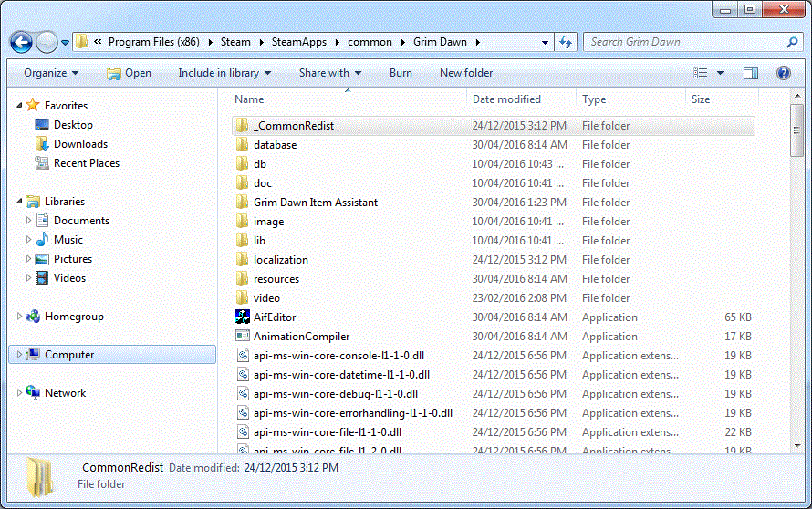Click the refresh button beside address bar
Viewport: 812px width, 509px height.
click(x=566, y=42)
